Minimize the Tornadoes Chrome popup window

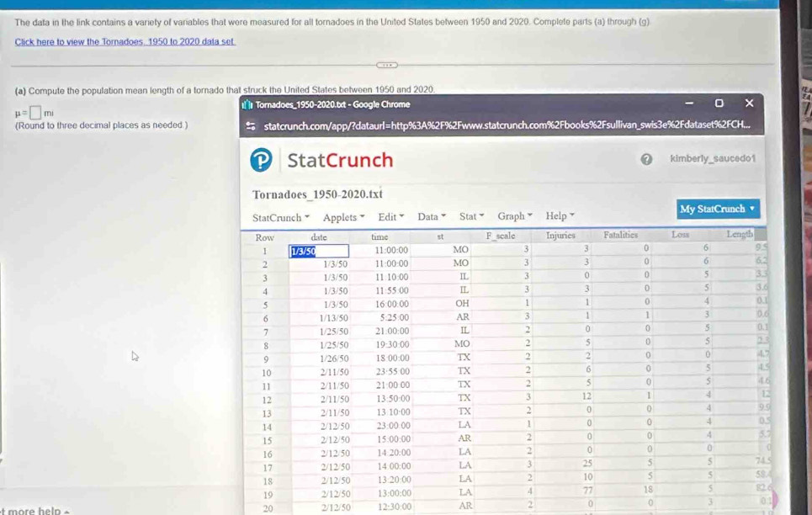tap(689, 104)
